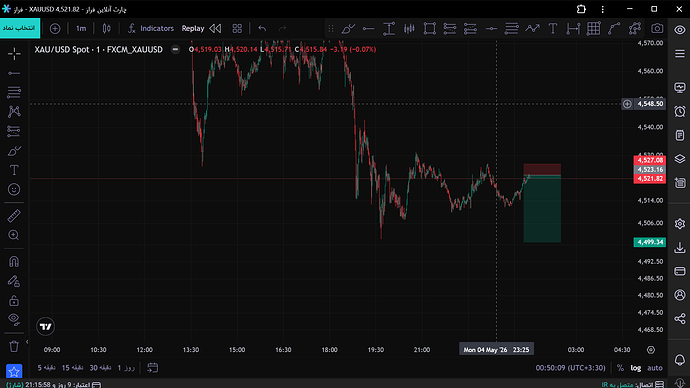Select the ruler measure tool
This screenshot has height=388, width=690.
click(x=14, y=216)
